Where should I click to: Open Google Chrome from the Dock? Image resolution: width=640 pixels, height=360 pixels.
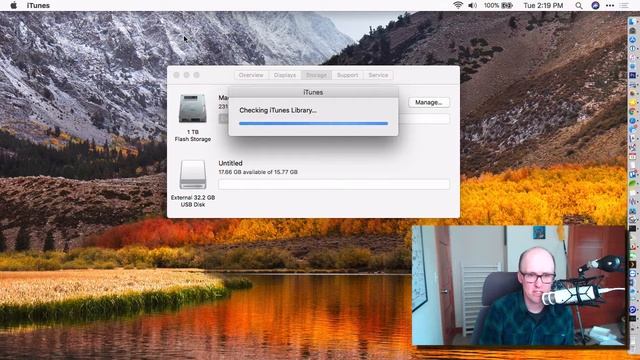click(x=632, y=112)
